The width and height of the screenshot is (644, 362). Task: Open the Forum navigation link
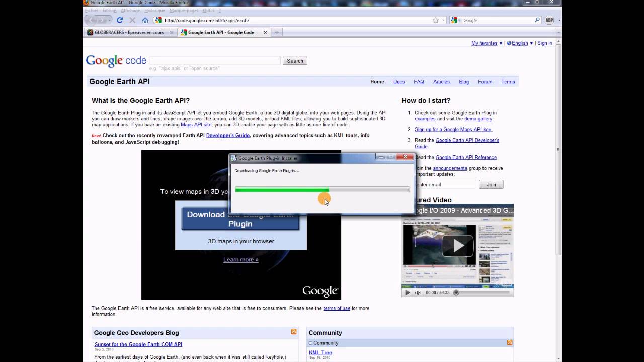coord(485,82)
